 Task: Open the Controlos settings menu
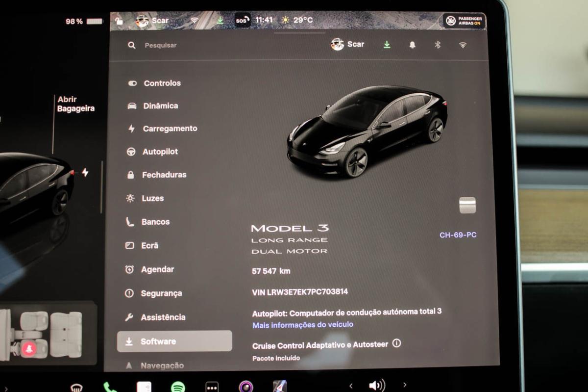click(154, 83)
